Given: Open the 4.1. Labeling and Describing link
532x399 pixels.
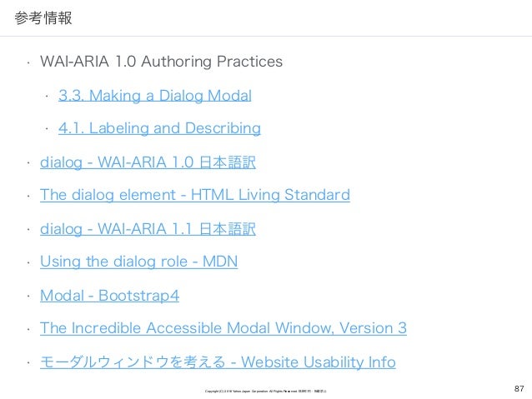Looking at the screenshot, I should coord(159,128).
